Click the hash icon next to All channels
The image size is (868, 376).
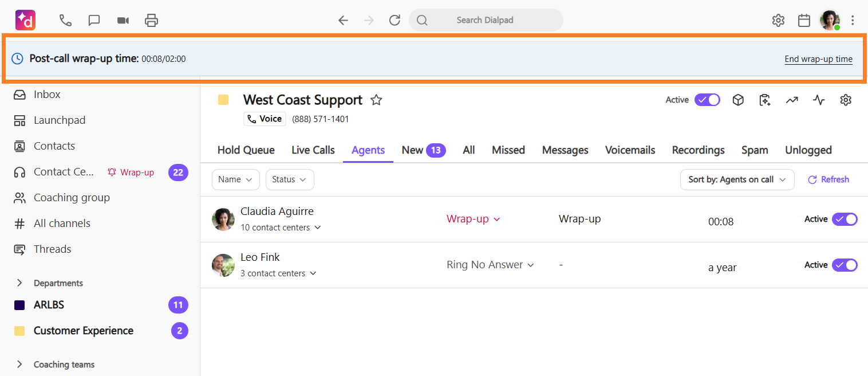pos(20,224)
